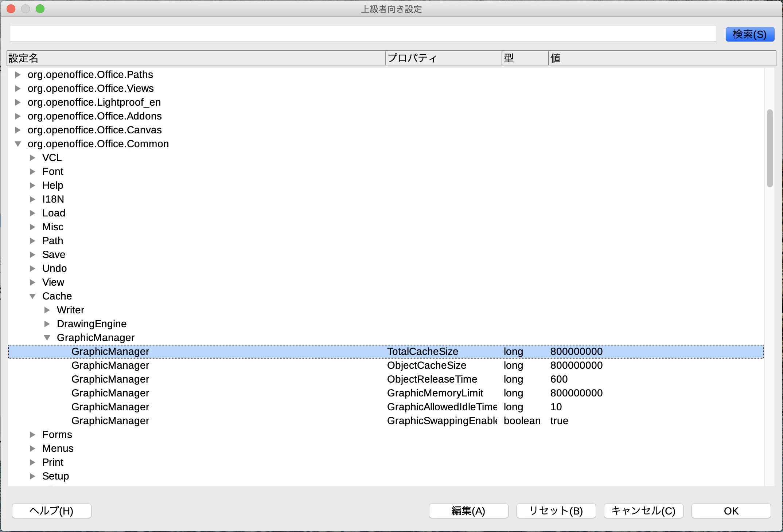Expand the Font subtree

coord(32,172)
